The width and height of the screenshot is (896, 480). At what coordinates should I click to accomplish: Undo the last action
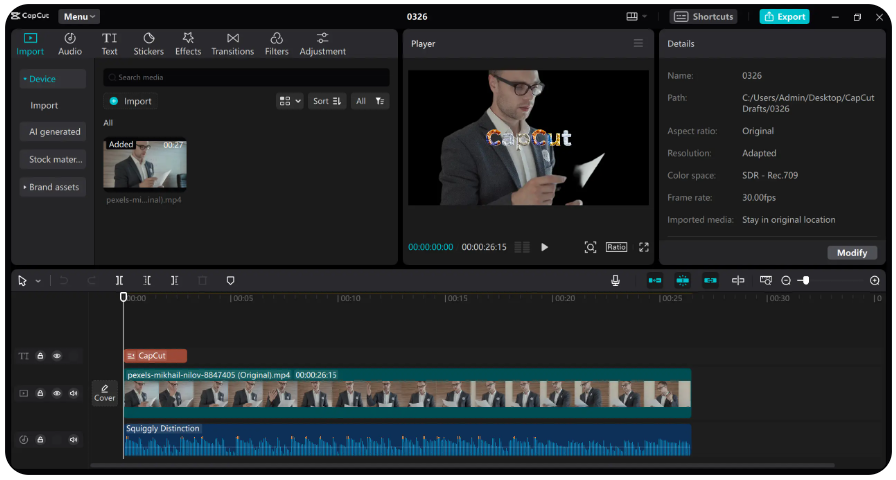click(x=63, y=281)
